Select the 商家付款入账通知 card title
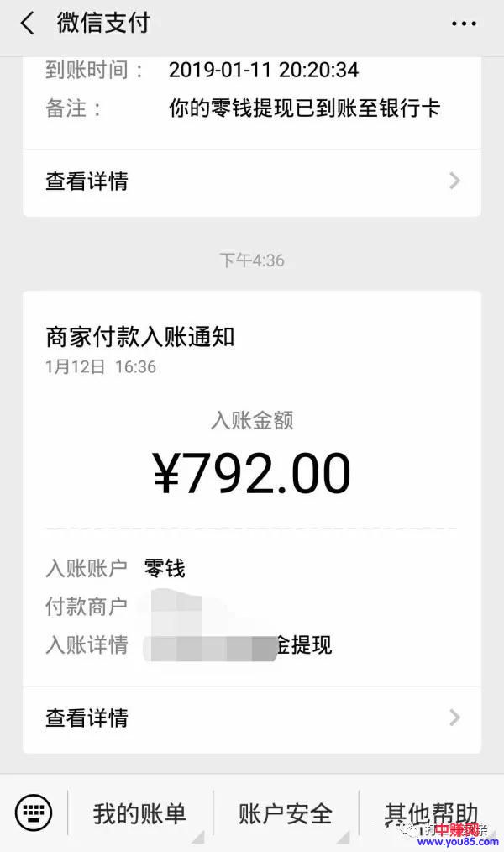504x852 pixels. coord(140,337)
